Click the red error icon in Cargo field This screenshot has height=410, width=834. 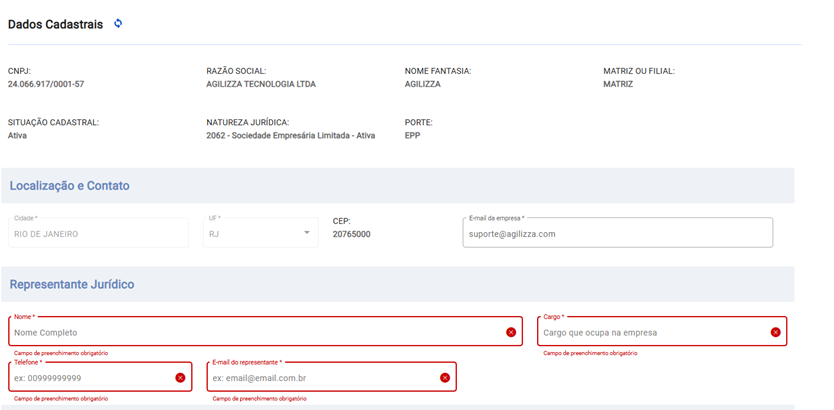(775, 332)
